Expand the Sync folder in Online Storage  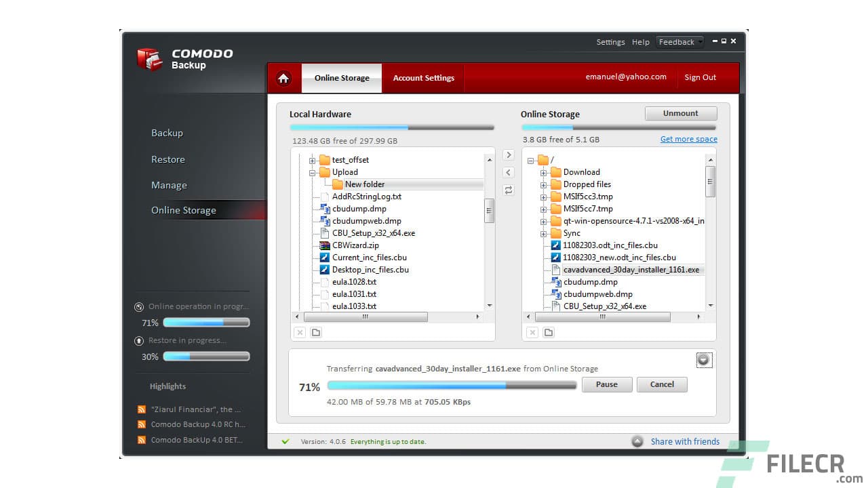click(x=543, y=232)
